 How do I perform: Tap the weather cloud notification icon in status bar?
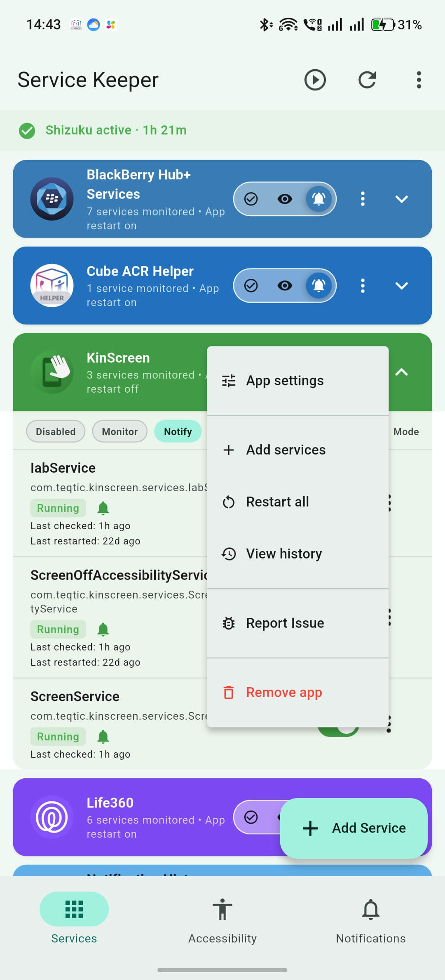tap(94, 25)
